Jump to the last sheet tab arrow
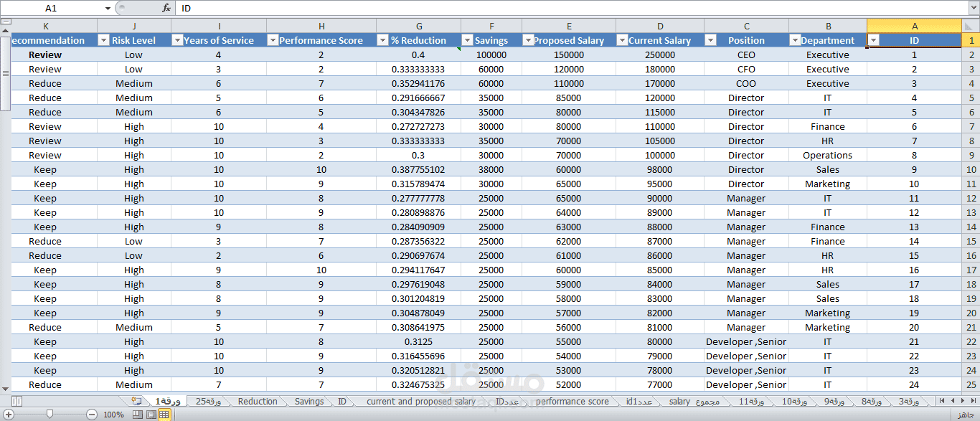This screenshot has height=421, width=980. (942, 401)
